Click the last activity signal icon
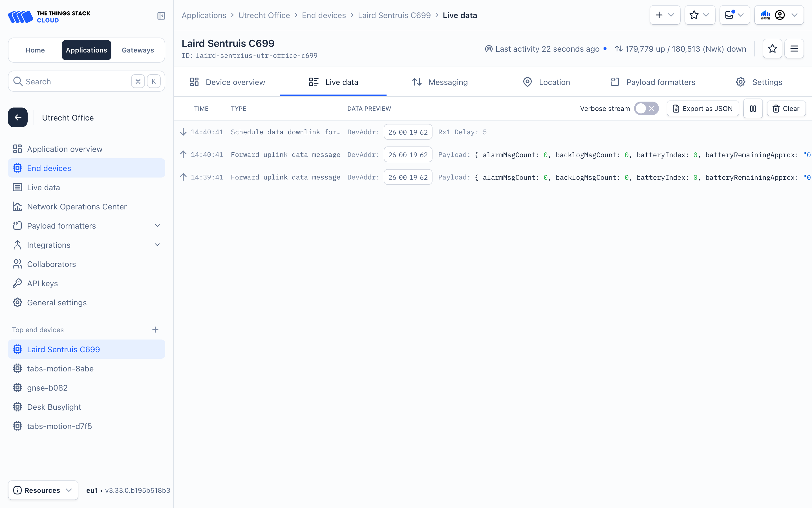812x508 pixels. [x=489, y=49]
